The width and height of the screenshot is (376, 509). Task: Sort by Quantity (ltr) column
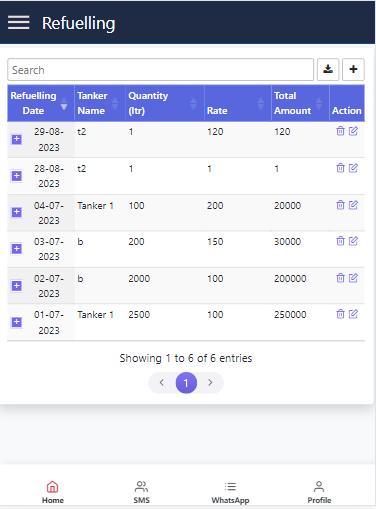click(x=165, y=103)
